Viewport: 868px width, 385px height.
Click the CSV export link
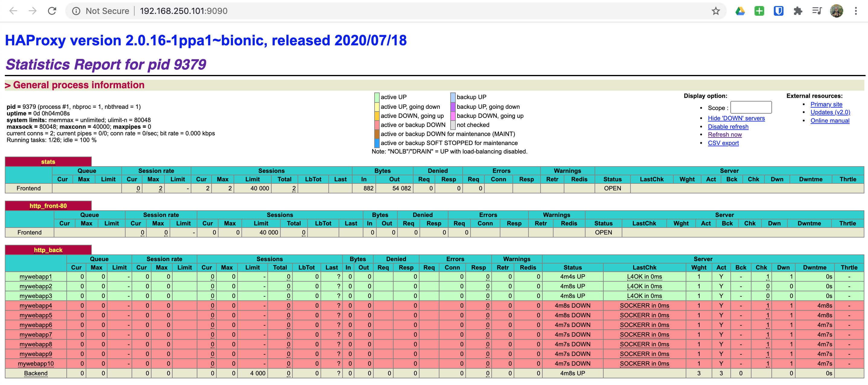click(x=723, y=143)
